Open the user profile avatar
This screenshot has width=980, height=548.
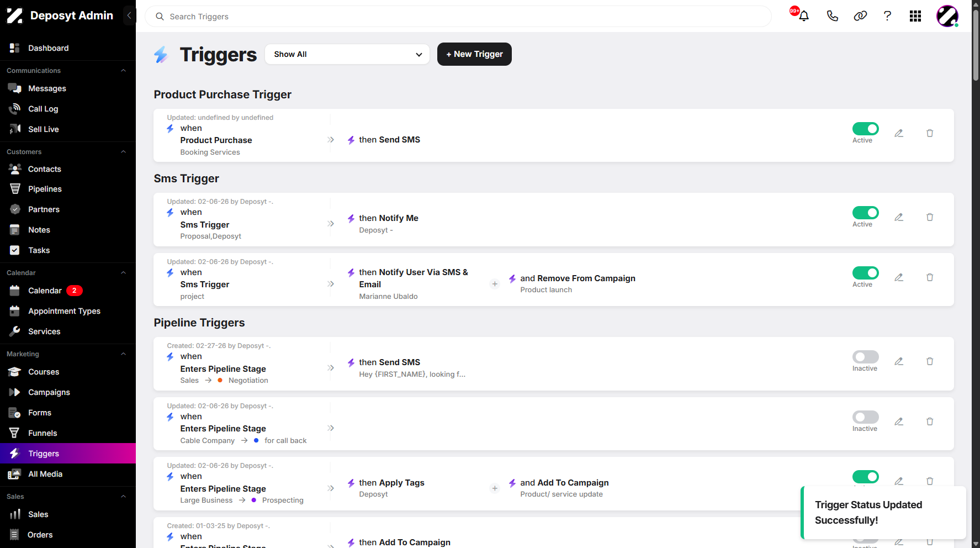tap(947, 16)
